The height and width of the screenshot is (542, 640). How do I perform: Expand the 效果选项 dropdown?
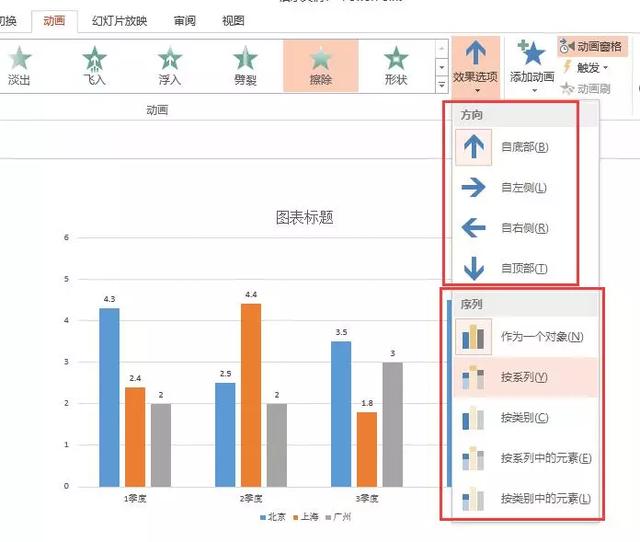[476, 67]
